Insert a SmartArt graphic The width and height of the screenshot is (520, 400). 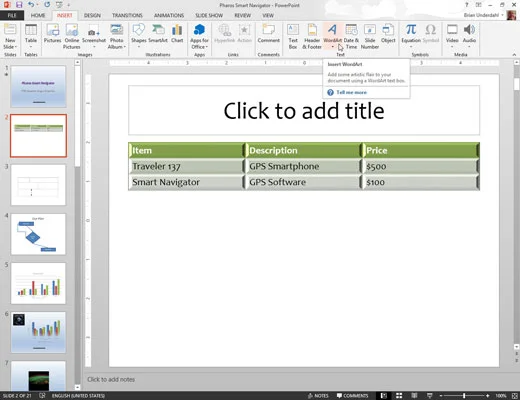158,33
